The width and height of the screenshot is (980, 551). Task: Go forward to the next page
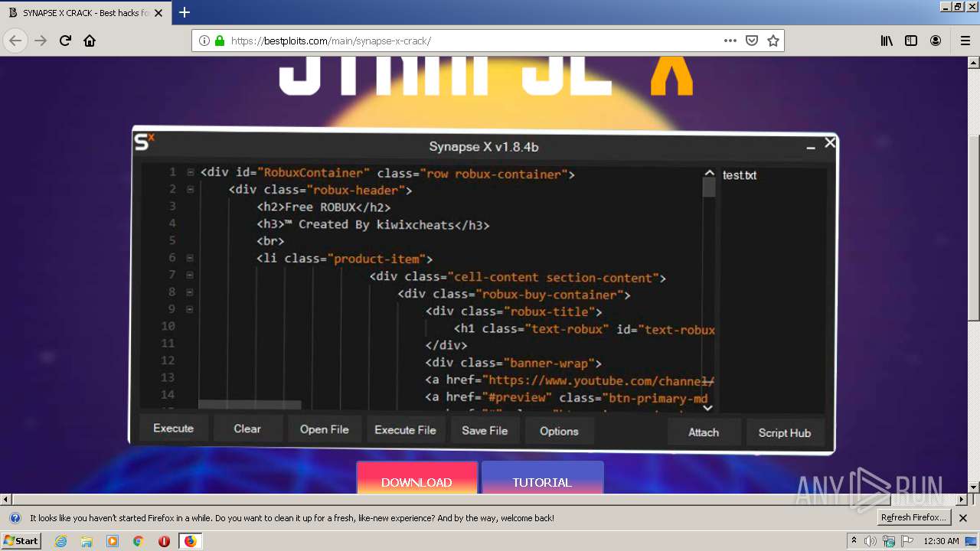[41, 41]
